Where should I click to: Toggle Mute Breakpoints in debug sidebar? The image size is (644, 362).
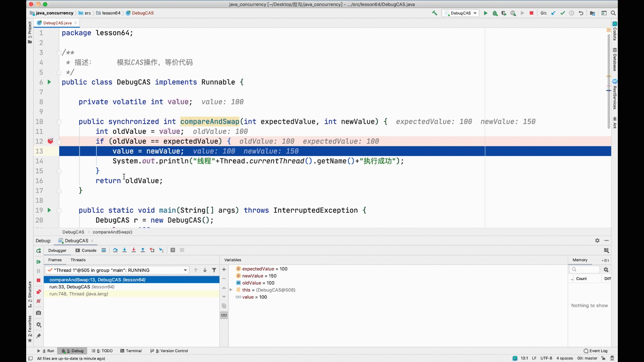point(38,301)
